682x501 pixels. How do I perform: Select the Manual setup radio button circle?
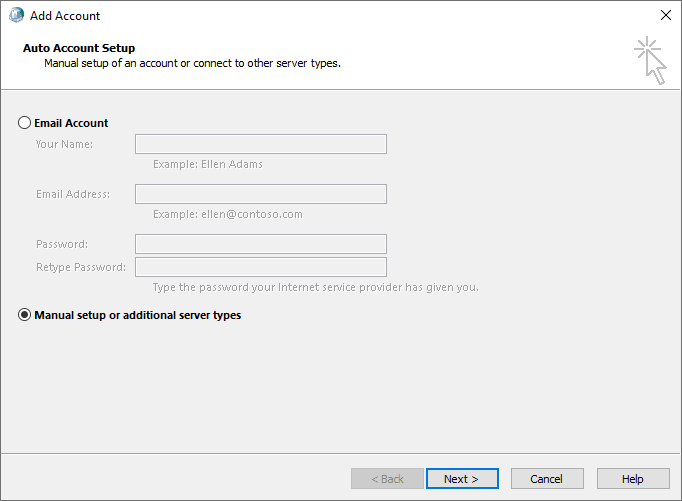click(x=25, y=315)
